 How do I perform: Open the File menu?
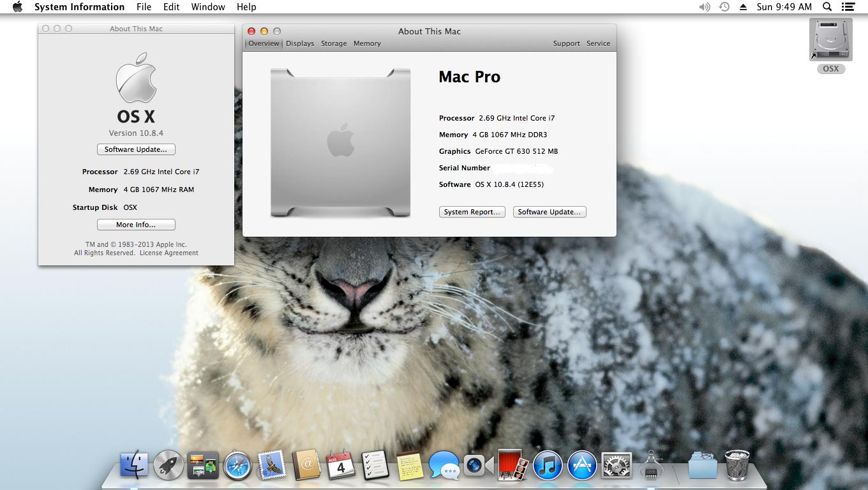[144, 7]
